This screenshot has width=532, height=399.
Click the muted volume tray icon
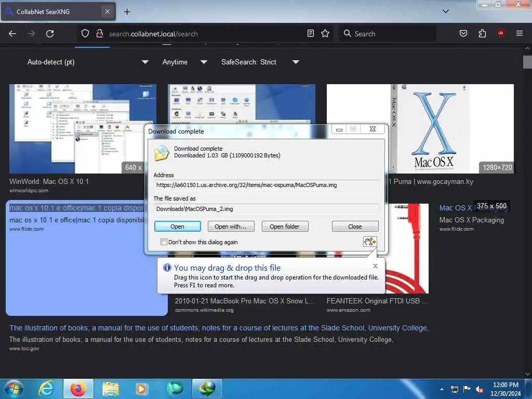pyautogui.click(x=480, y=389)
